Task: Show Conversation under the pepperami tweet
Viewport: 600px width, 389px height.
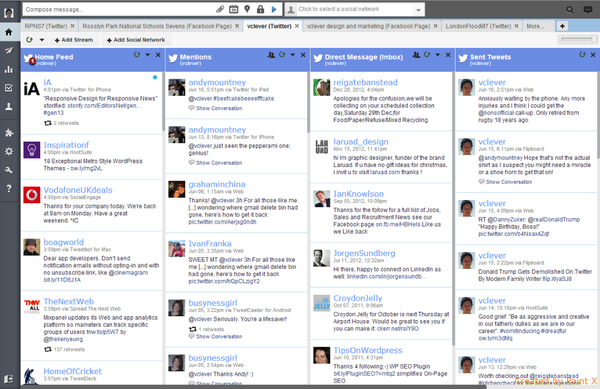Action: pos(219,163)
